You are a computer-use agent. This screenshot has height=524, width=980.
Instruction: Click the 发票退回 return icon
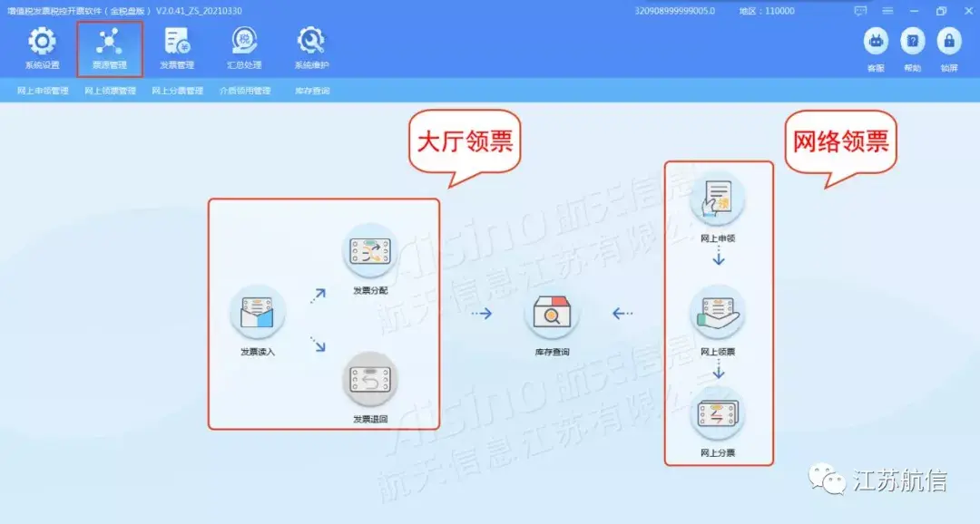click(370, 380)
